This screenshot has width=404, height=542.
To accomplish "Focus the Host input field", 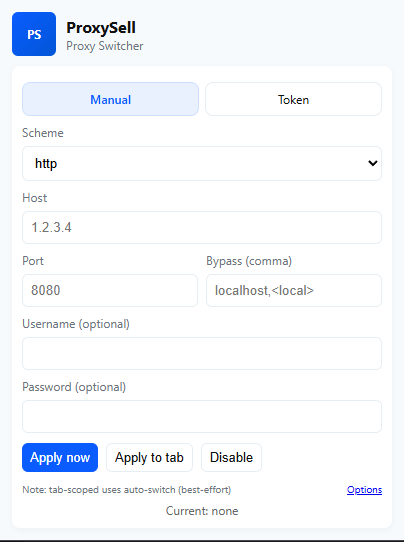I will [x=202, y=227].
